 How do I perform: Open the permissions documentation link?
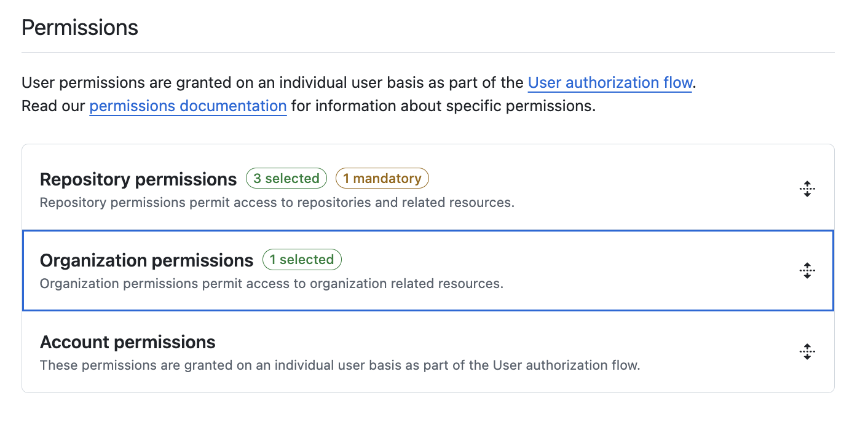[187, 106]
